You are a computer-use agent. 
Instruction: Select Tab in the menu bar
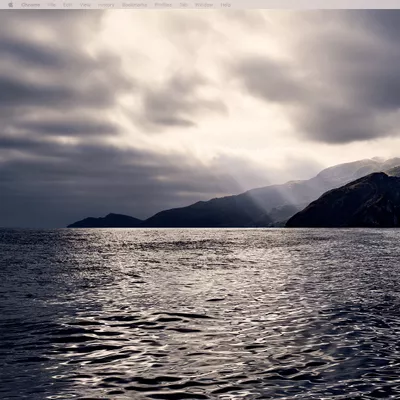click(183, 5)
